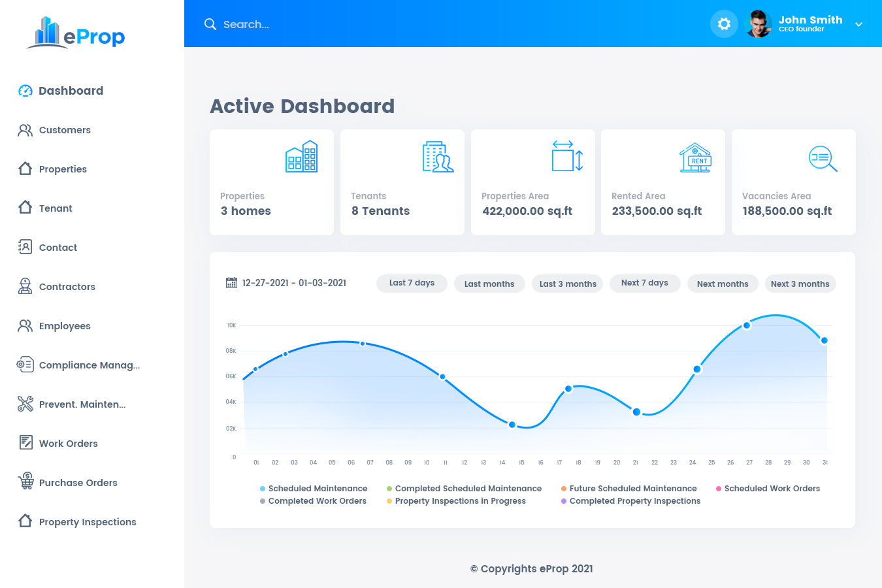Open the Compliance Management section icon
This screenshot has width=882, height=588.
pos(25,365)
